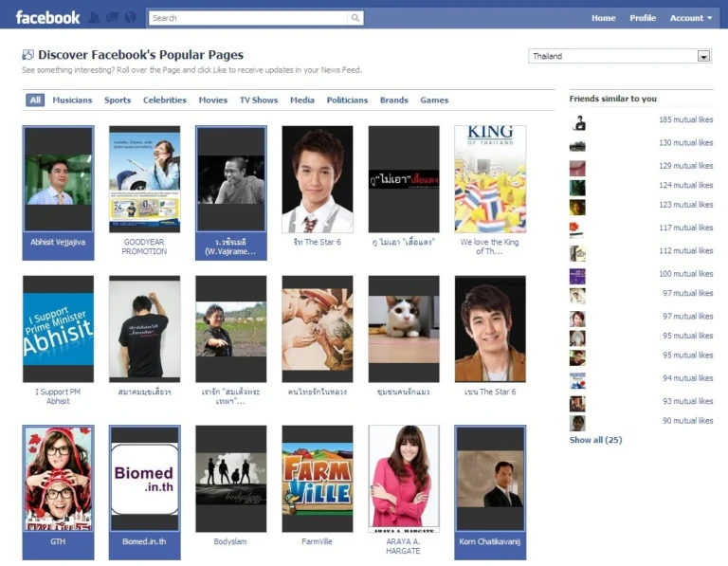The width and height of the screenshot is (728, 566).
Task: Open the cat lovers community thumbnail
Action: [x=404, y=329]
